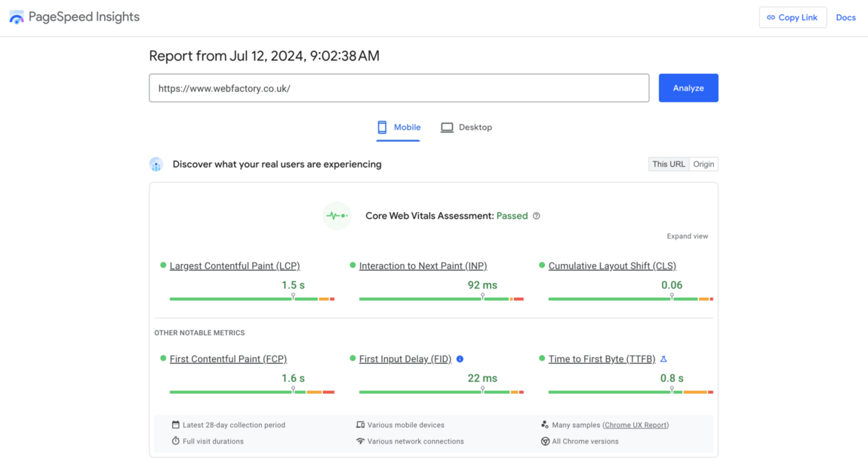The image size is (868, 458).
Task: Select the Mobile tab
Action: pyautogui.click(x=399, y=127)
